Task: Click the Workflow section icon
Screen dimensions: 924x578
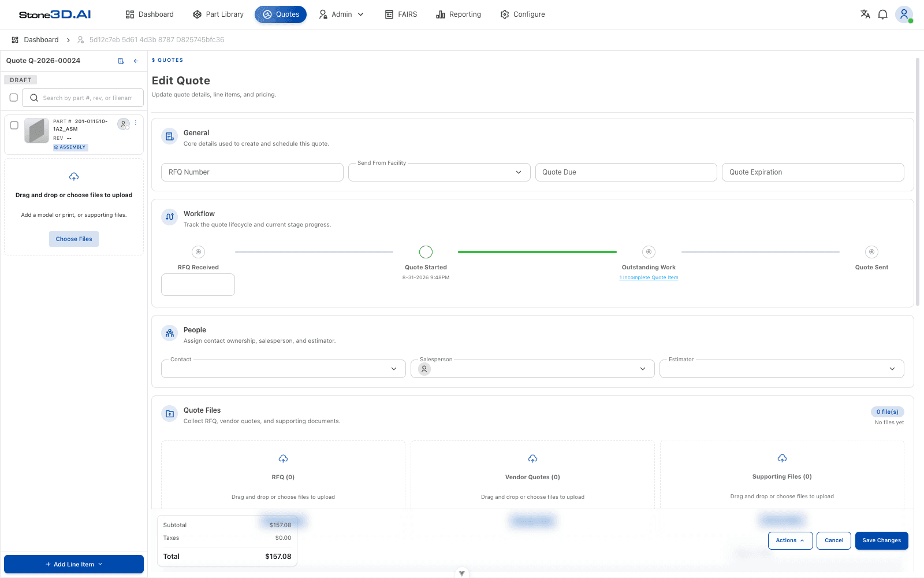Action: tap(170, 217)
